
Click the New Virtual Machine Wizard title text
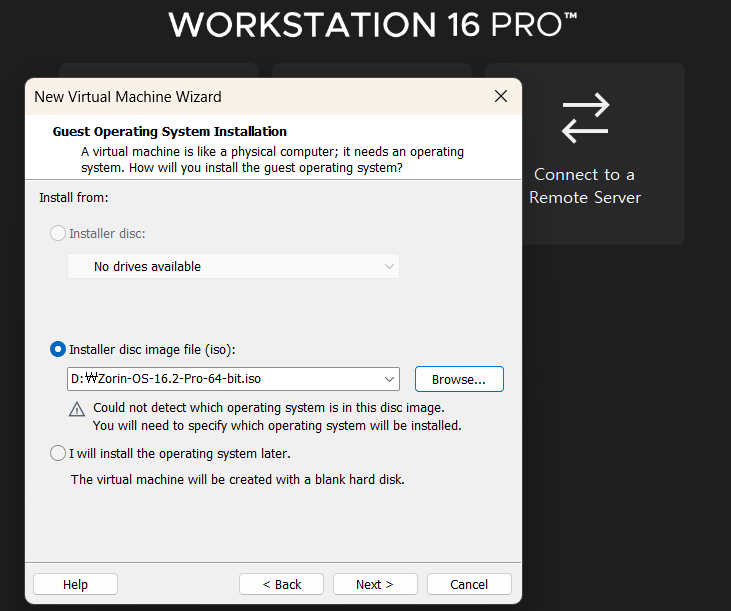[x=128, y=97]
